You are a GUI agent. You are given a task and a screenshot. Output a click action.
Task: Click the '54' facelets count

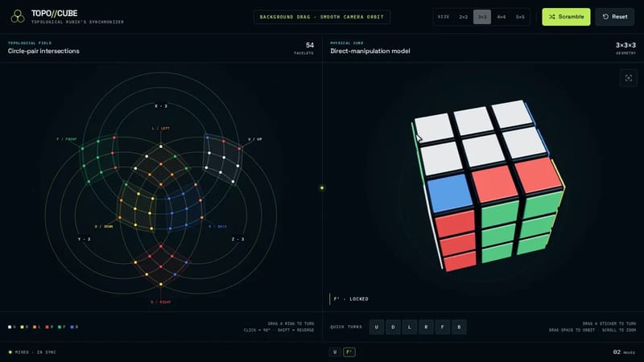point(310,45)
